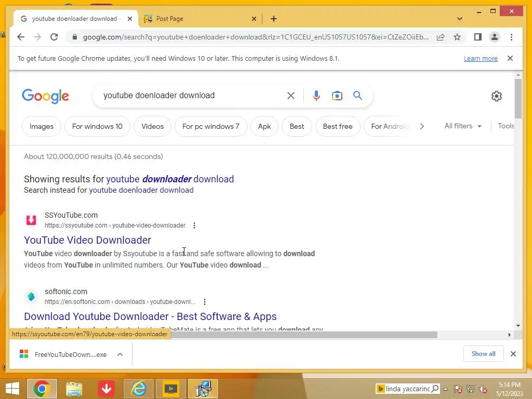Apply the Best filter chip
The height and width of the screenshot is (399, 532).
coord(297,126)
